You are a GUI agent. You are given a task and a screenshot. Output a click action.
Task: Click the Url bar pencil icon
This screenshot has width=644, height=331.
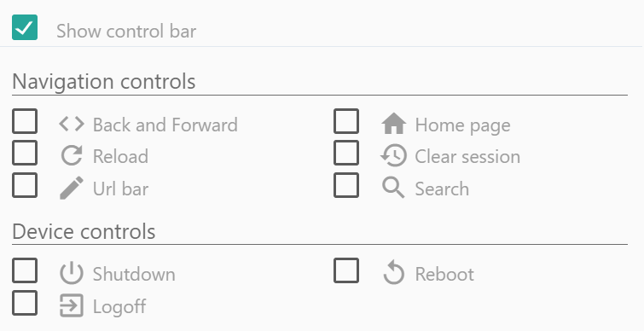(72, 188)
